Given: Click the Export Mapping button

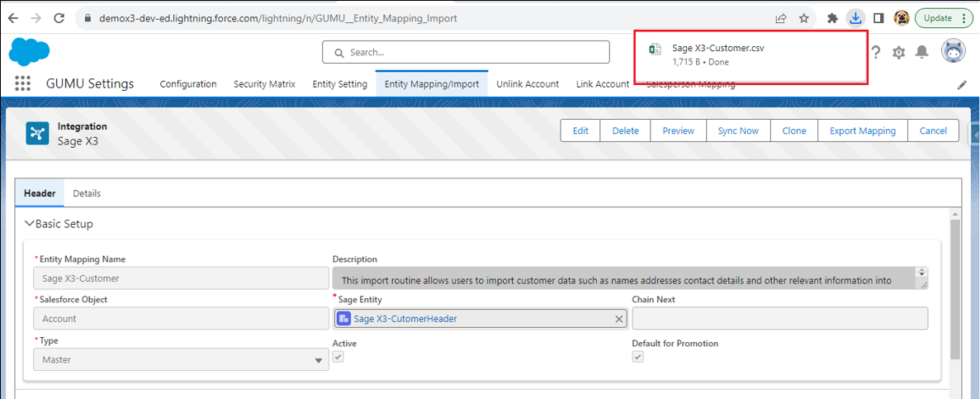Looking at the screenshot, I should click(x=862, y=131).
